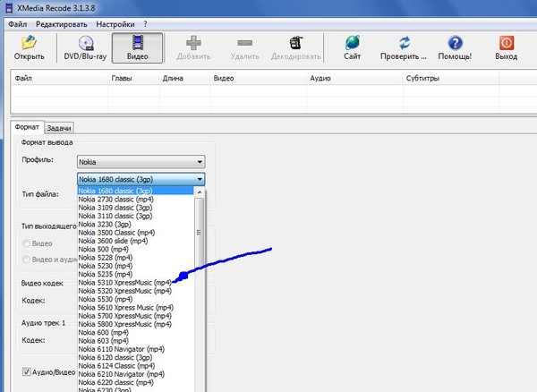Choose Nokia 5310 XpressMusic (mp4)

[136, 283]
